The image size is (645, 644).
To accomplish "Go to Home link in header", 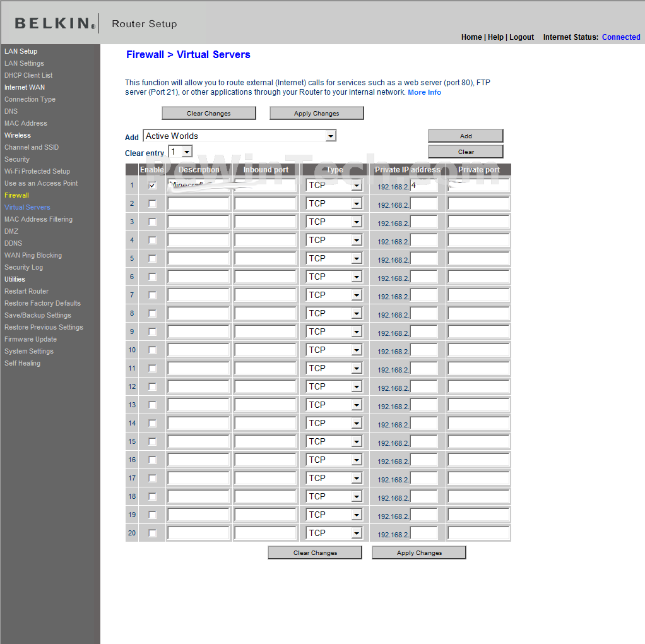I will click(471, 37).
